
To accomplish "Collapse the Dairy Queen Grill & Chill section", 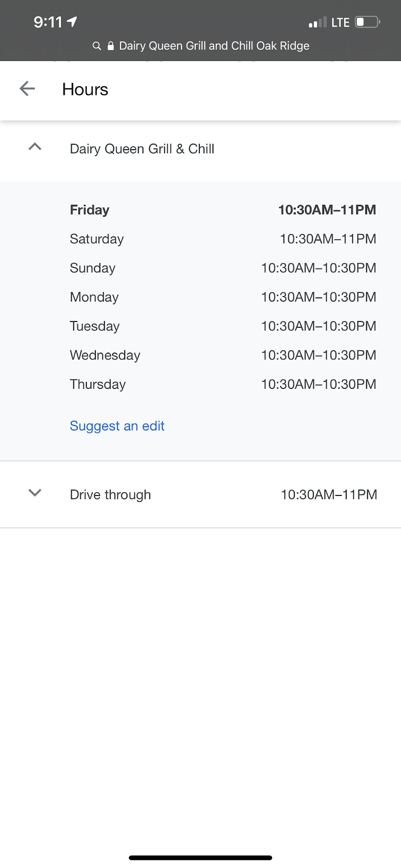I will (35, 147).
